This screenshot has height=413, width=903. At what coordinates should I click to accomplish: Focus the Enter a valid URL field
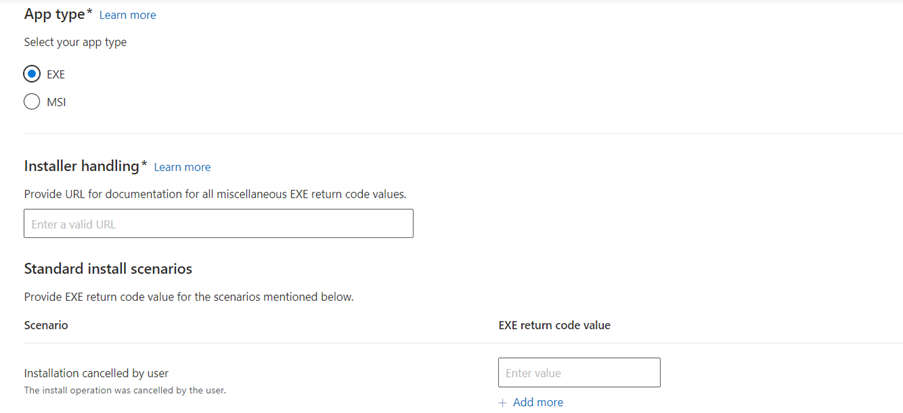(218, 223)
